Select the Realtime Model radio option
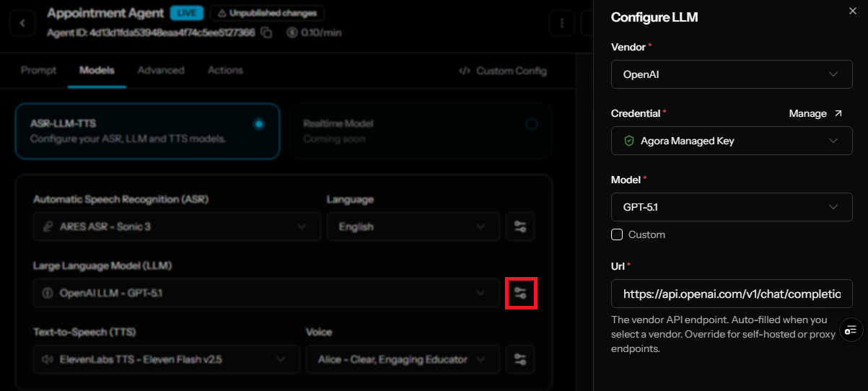868x391 pixels. coord(532,124)
